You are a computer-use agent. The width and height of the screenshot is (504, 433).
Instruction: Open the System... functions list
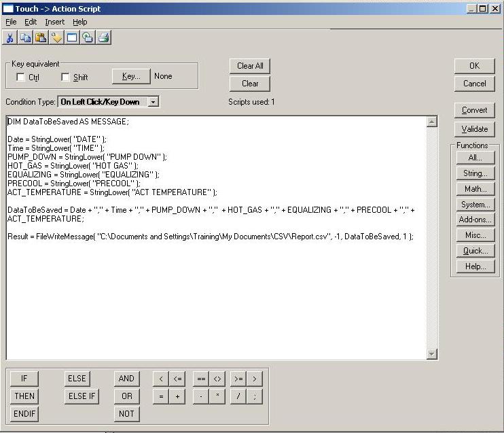coord(475,205)
